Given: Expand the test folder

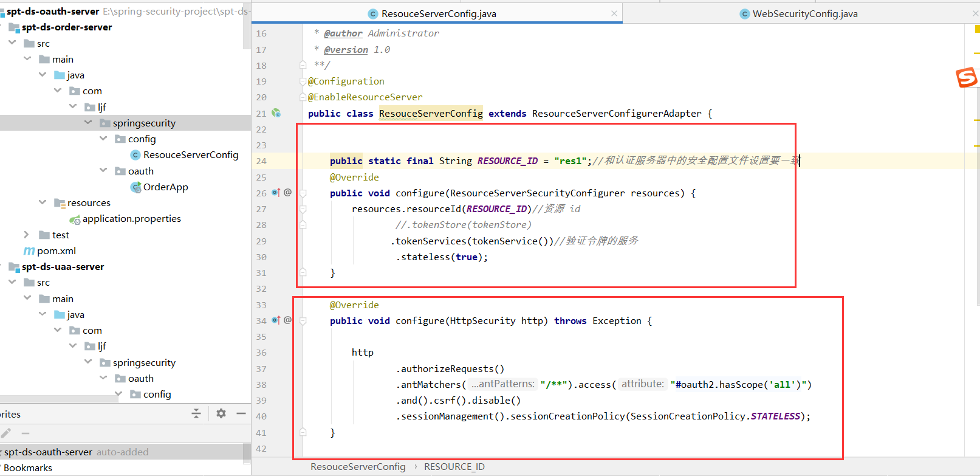Looking at the screenshot, I should tap(26, 234).
